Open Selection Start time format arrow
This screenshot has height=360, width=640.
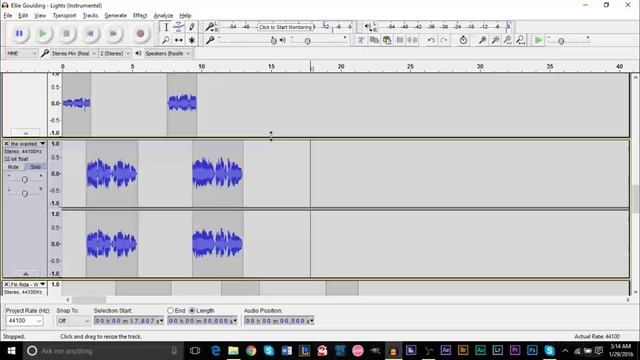(162, 321)
